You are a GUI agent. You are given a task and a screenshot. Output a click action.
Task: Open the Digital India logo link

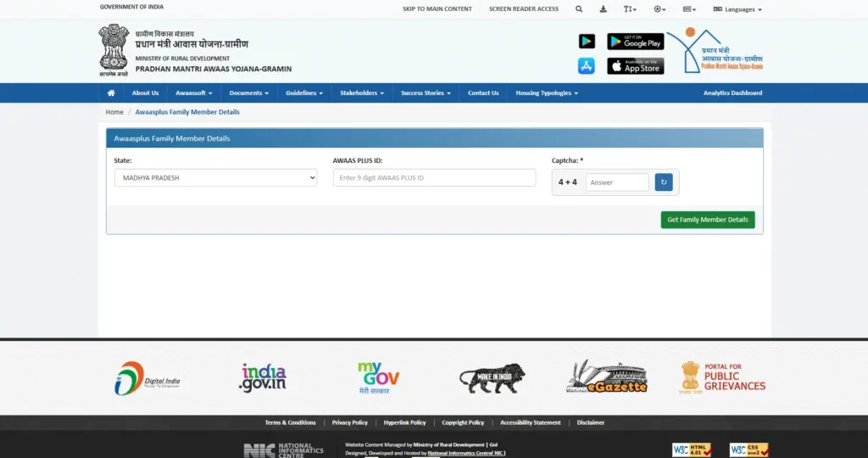(x=147, y=378)
